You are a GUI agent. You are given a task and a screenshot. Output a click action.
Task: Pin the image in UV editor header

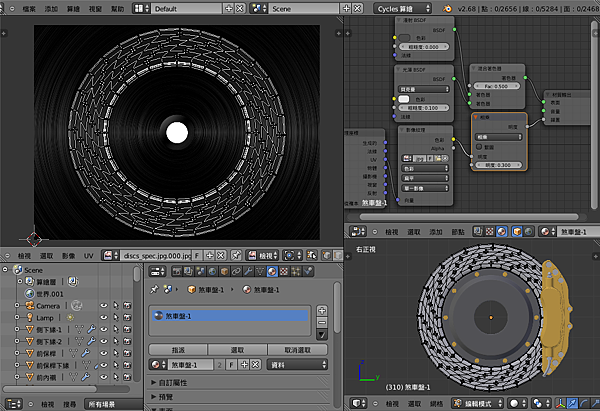tap(236, 255)
